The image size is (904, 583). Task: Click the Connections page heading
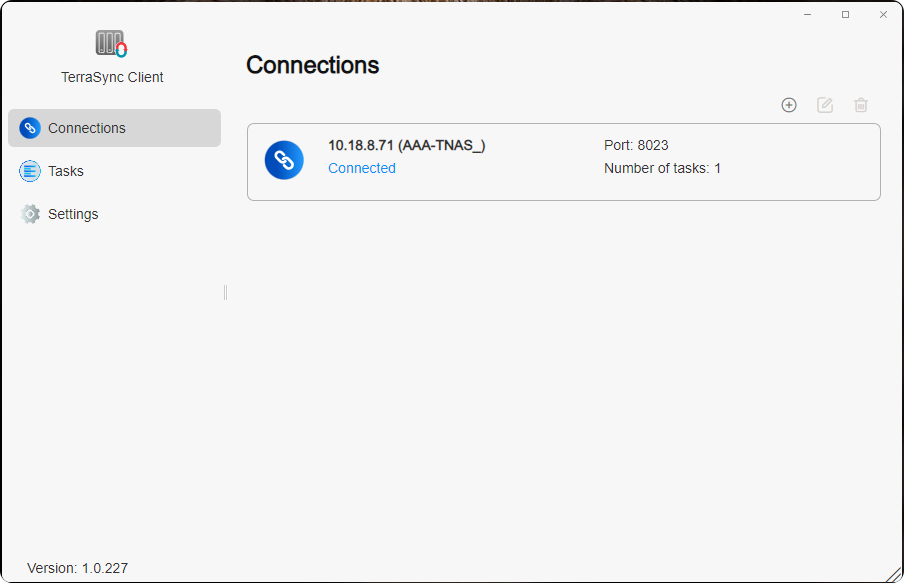click(312, 64)
